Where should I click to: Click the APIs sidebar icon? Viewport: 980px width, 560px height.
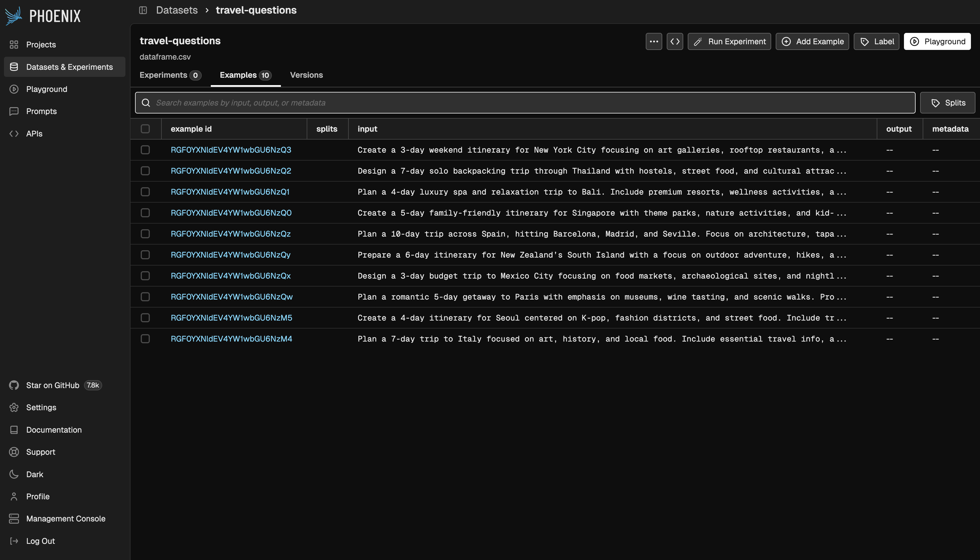click(14, 133)
